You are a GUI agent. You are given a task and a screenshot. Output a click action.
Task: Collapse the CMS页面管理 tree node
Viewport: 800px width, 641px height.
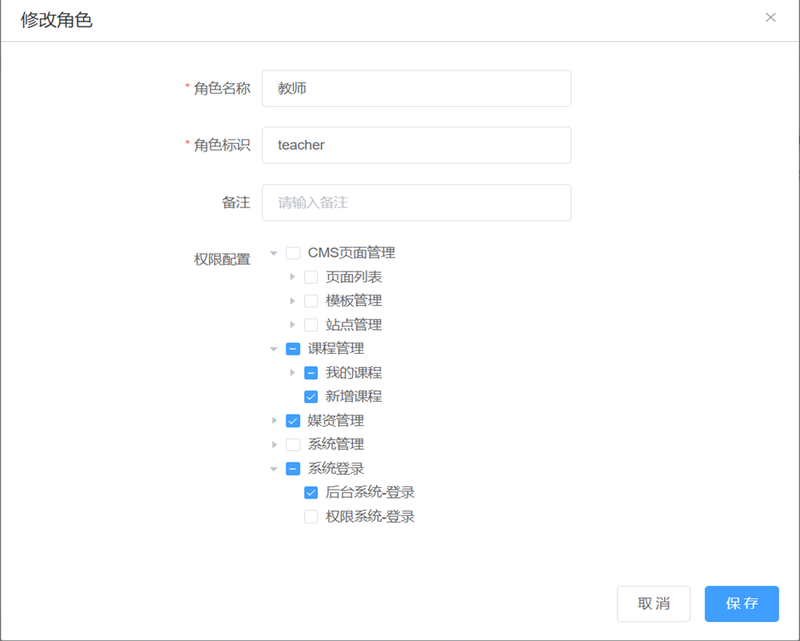click(274, 253)
